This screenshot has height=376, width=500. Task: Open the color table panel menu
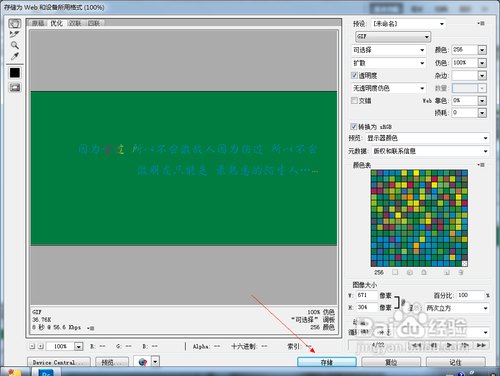tap(481, 165)
